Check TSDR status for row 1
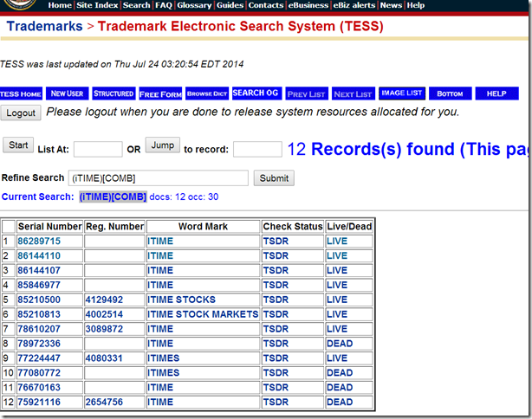Viewport: 532px width, 419px height. (276, 241)
